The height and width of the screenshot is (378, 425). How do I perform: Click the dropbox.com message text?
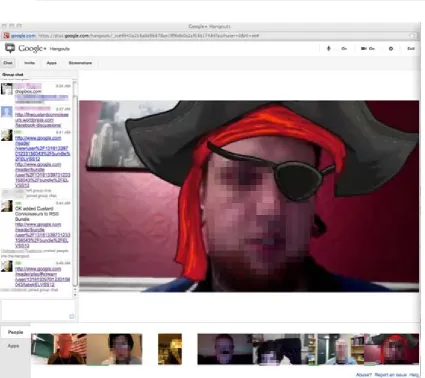28,91
